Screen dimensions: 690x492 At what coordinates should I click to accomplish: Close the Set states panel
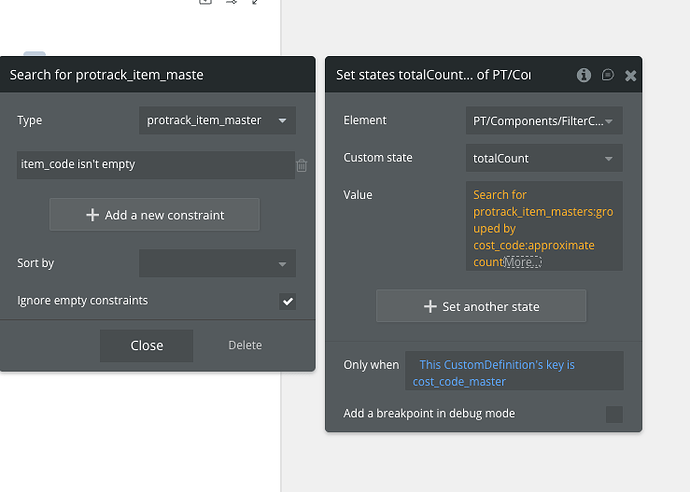630,75
